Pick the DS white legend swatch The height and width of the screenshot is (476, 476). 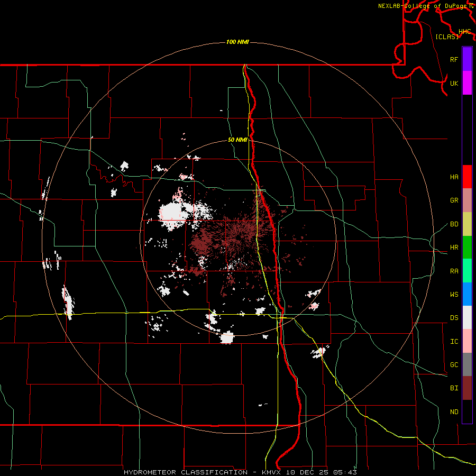click(467, 317)
